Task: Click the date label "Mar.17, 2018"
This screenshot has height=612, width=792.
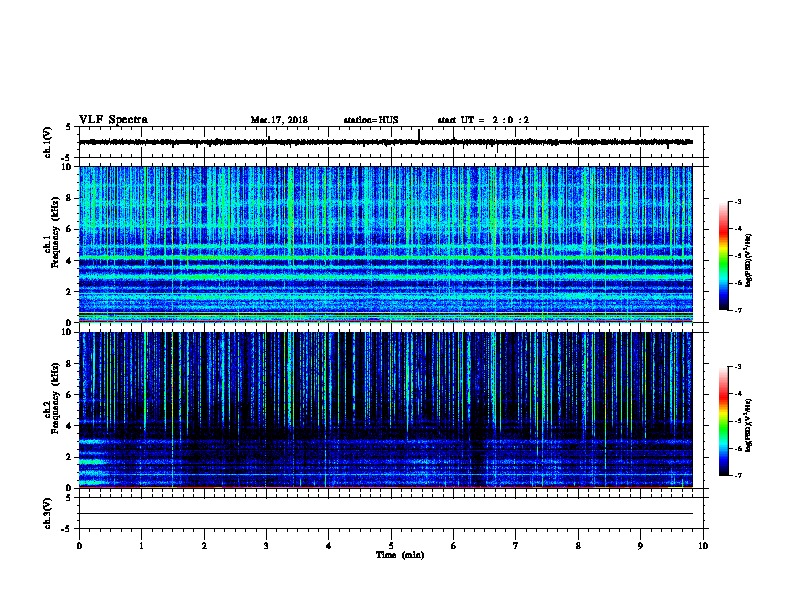Action: point(279,120)
